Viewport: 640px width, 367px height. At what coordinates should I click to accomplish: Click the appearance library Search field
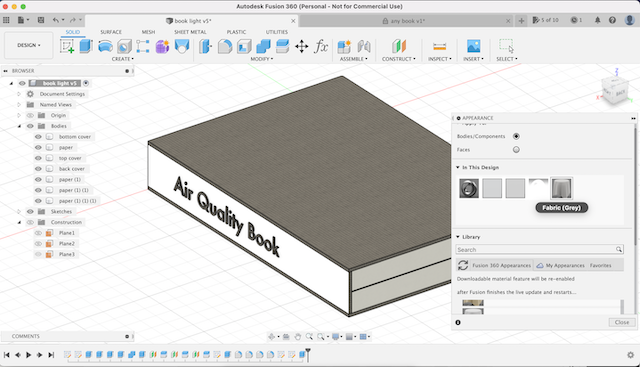pos(539,249)
